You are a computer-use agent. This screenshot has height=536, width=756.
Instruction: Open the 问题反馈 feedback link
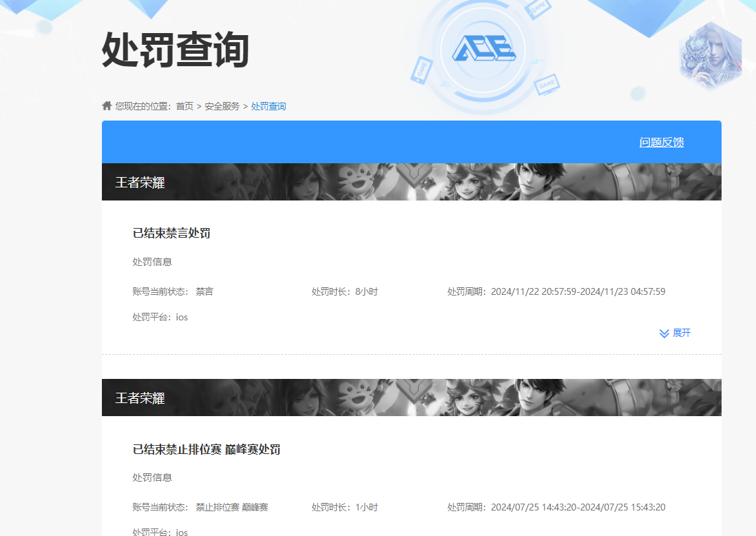662,143
